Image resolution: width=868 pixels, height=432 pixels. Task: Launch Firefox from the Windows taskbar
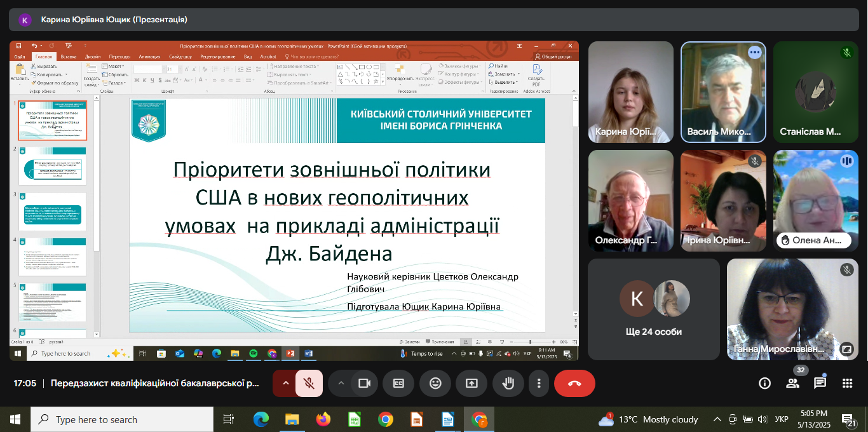pos(323,419)
